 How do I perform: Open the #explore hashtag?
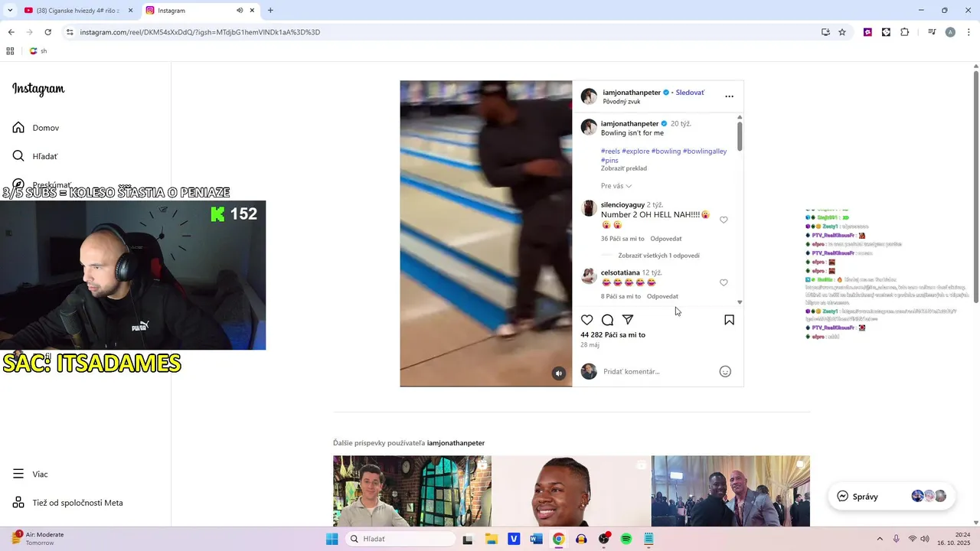click(x=635, y=152)
